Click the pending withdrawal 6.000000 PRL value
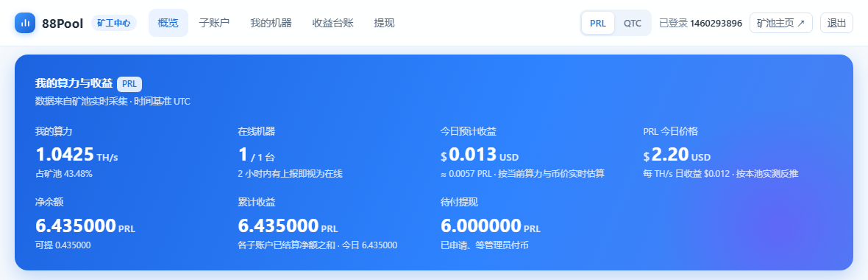This screenshot has width=868, height=280. (491, 225)
